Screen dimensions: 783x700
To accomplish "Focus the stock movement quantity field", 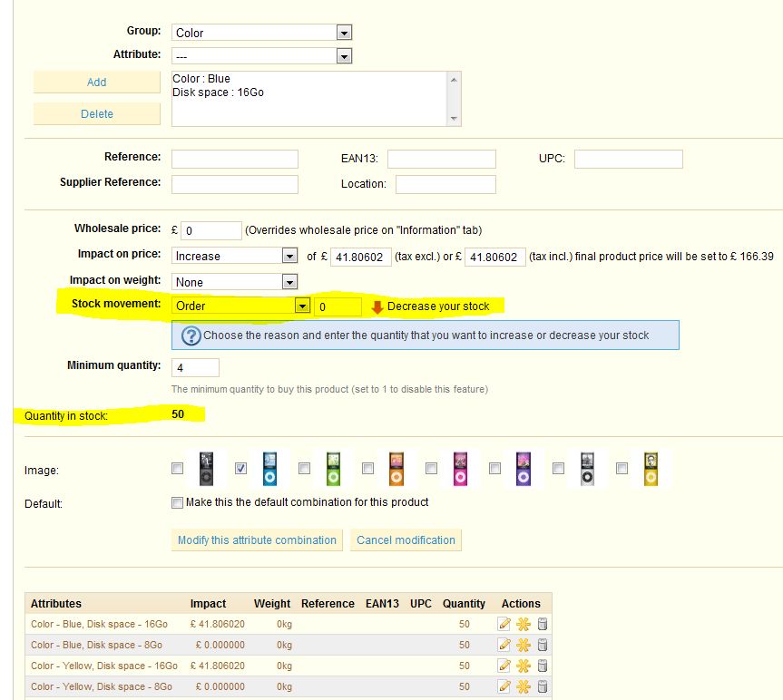I will click(338, 306).
